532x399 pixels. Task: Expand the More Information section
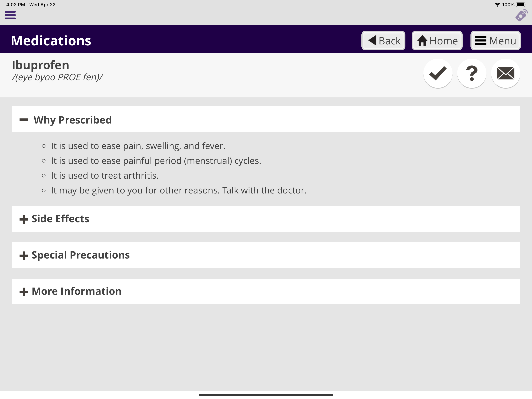pos(266,291)
